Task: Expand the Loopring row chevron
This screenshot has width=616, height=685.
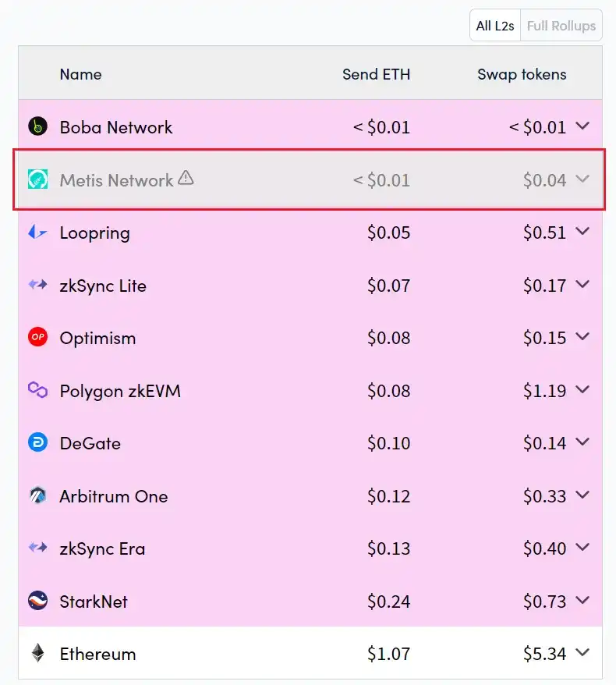Action: pos(582,232)
